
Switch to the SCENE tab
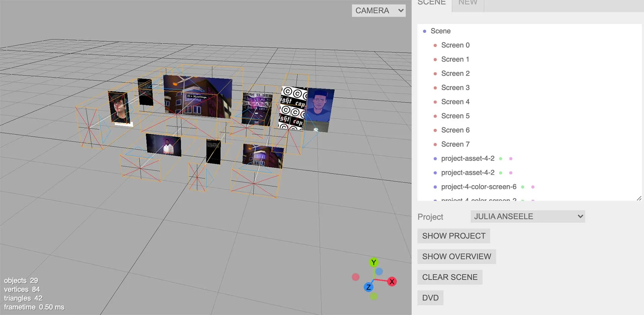coord(431,3)
